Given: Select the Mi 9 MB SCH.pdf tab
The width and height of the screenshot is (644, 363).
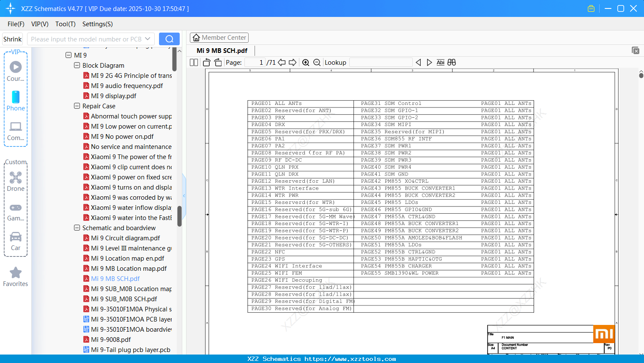Looking at the screenshot, I should tap(222, 51).
